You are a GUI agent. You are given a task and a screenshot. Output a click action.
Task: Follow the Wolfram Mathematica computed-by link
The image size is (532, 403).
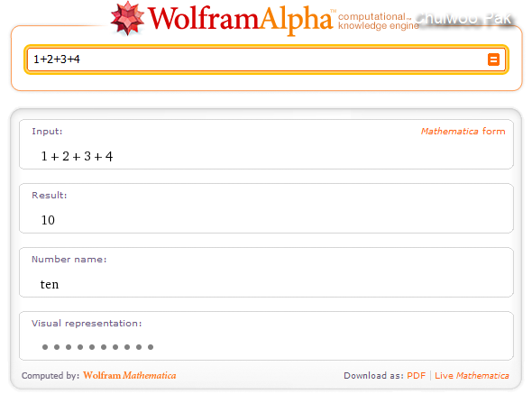(x=130, y=375)
